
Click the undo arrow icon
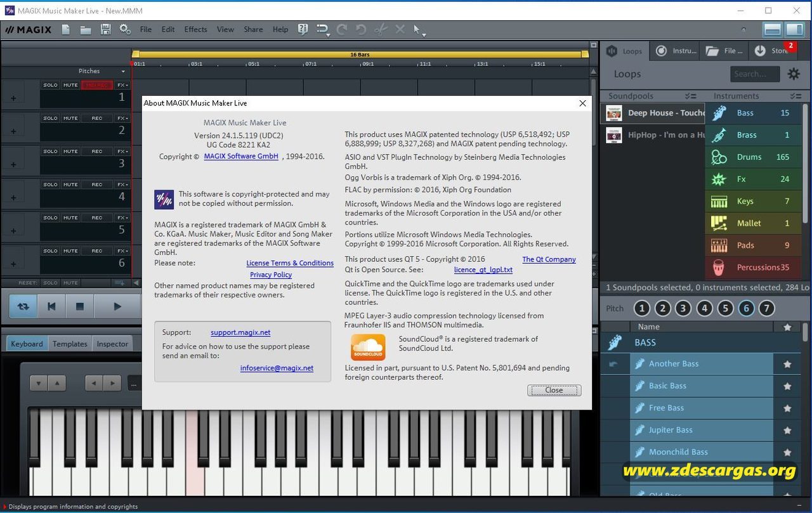point(361,29)
